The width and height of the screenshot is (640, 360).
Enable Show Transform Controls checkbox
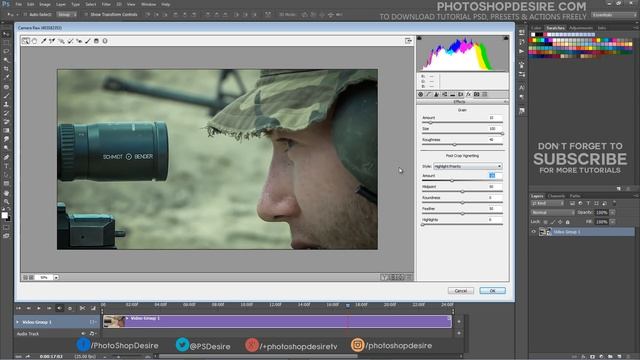tap(86, 14)
